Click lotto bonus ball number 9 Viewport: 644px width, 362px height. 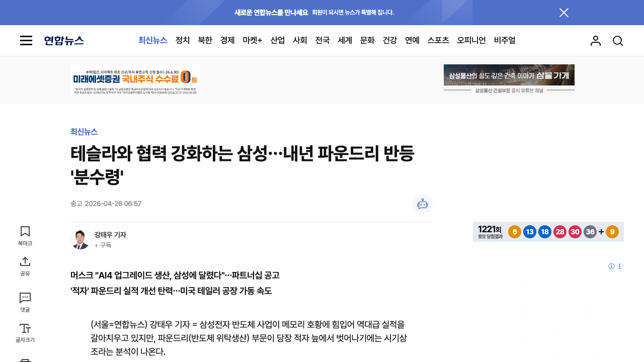612,232
